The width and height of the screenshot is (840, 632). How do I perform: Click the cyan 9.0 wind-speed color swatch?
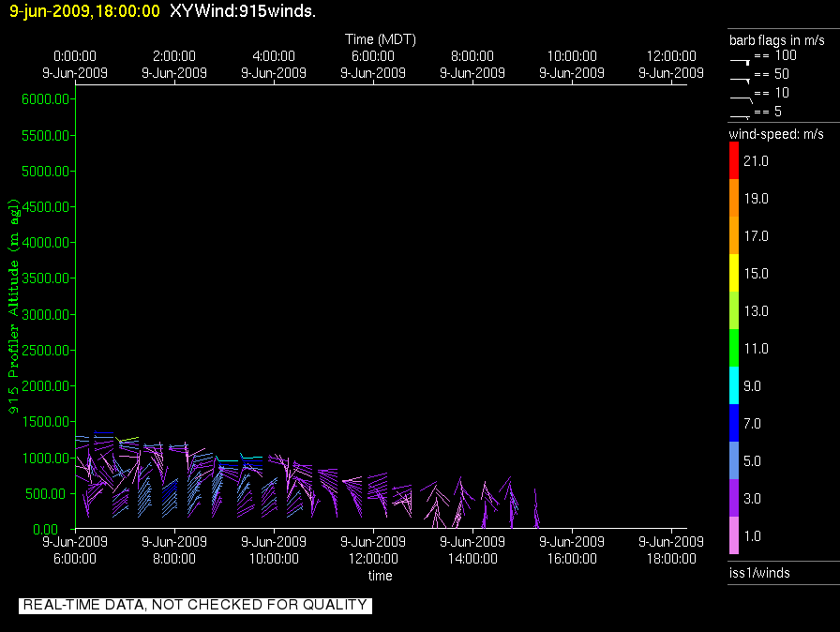(734, 386)
